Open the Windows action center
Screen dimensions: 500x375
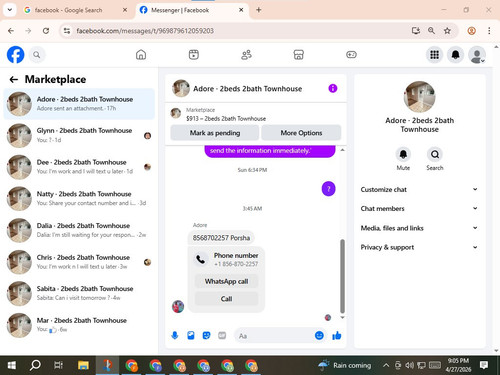click(484, 365)
